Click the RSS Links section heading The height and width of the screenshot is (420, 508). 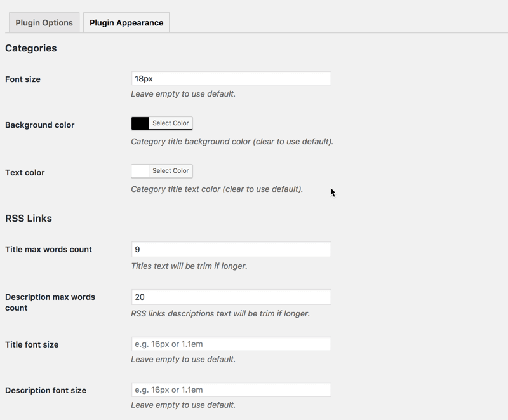[x=29, y=219]
